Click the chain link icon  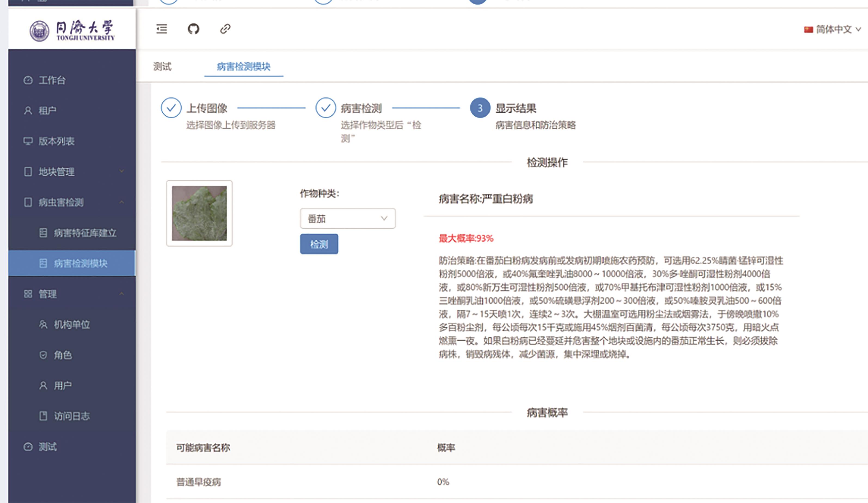(x=225, y=29)
